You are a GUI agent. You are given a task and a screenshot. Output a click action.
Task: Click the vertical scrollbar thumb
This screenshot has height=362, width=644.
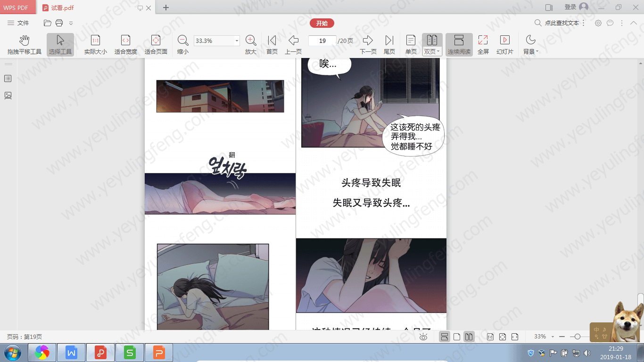coord(640,300)
